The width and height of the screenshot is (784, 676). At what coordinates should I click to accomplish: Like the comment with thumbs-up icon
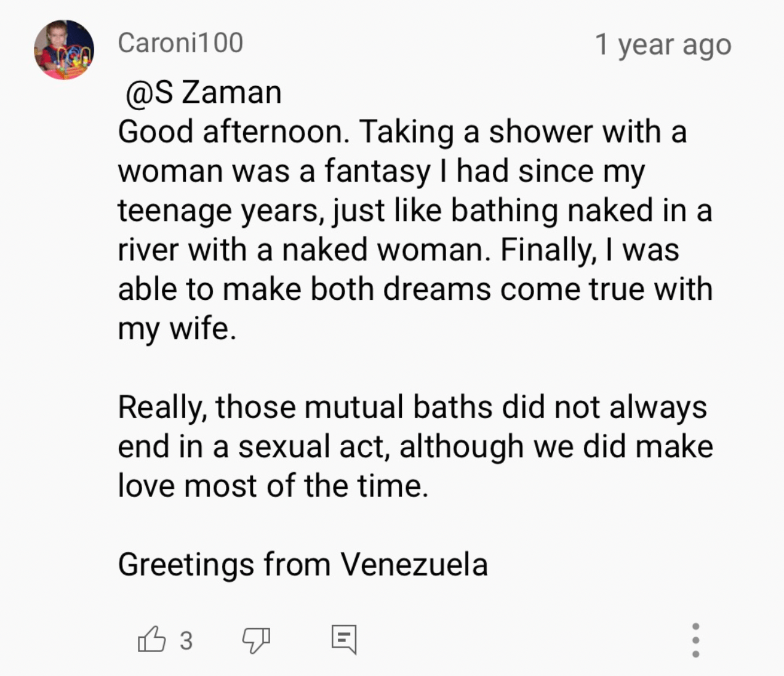(x=151, y=639)
